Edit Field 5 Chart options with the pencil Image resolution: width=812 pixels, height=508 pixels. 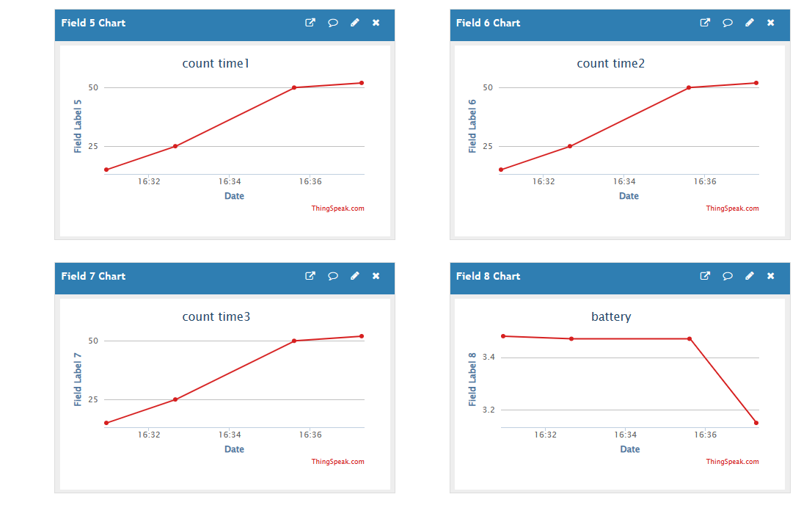(x=355, y=23)
